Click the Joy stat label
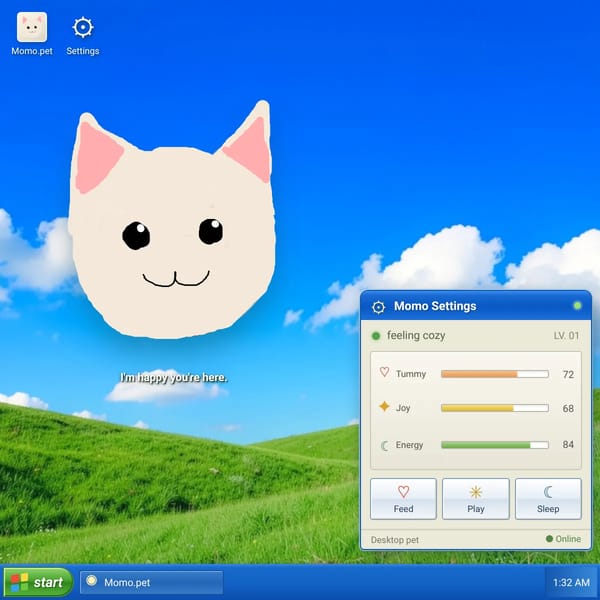The image size is (600, 600). 403,408
